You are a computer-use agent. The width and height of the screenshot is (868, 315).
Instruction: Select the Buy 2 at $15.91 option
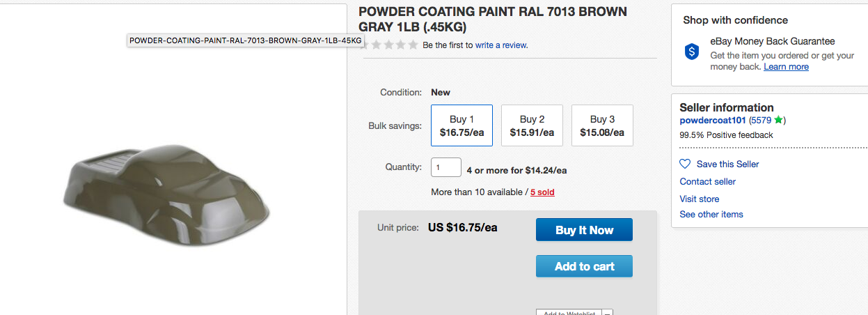coord(532,125)
